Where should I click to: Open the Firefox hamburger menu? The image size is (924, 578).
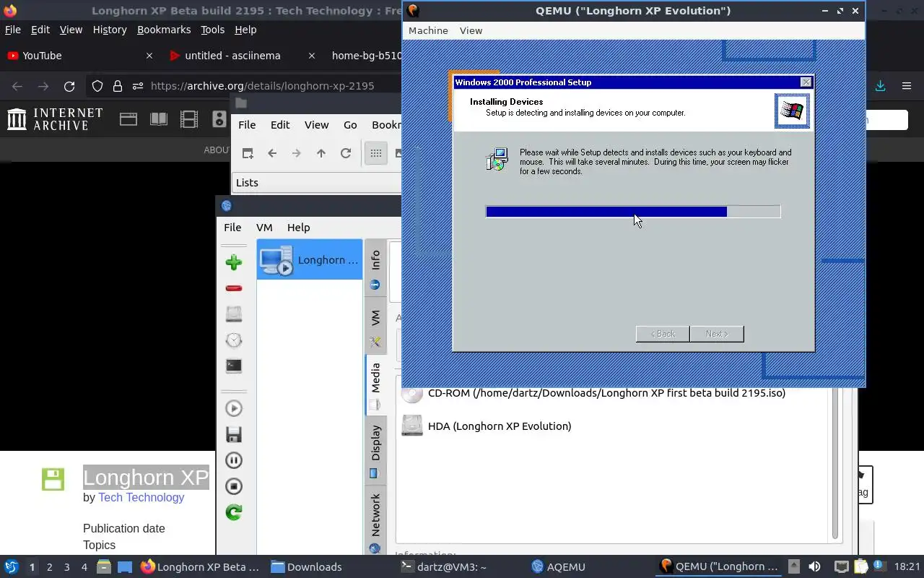[907, 85]
